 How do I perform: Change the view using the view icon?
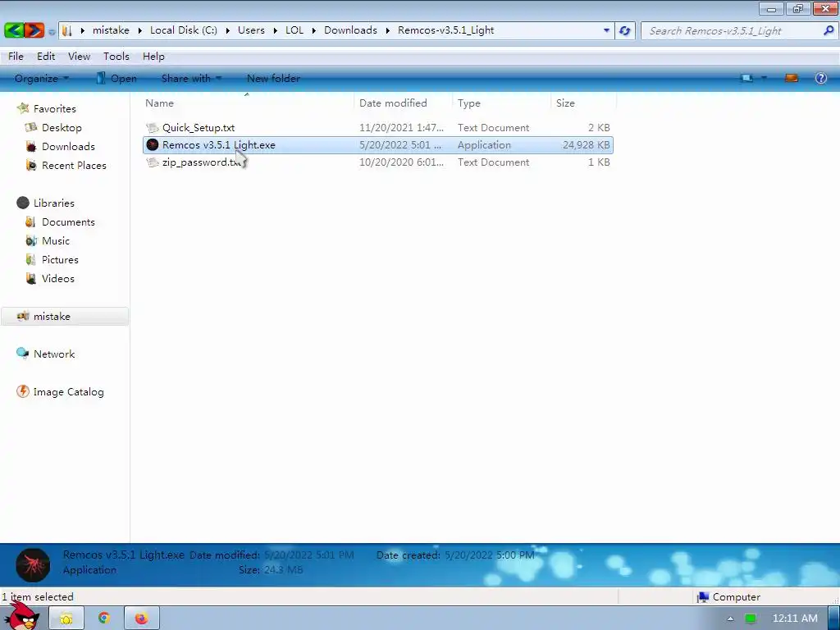point(746,78)
